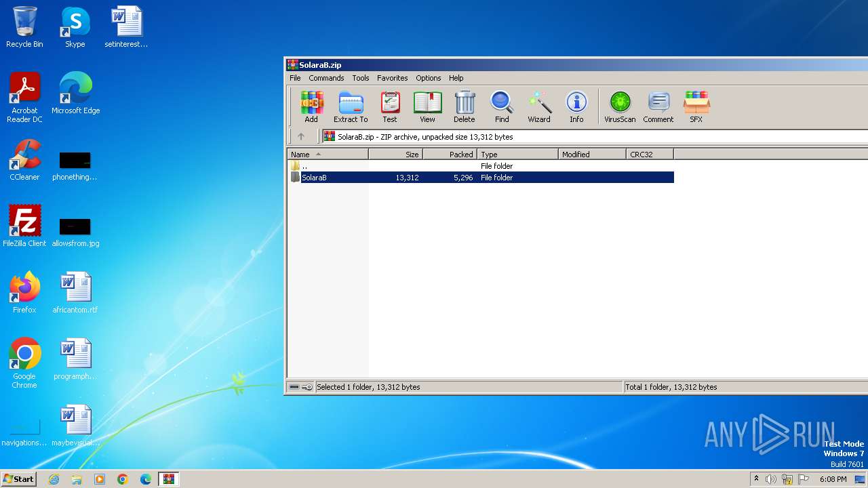Click the archive path address field
The image size is (868, 488).
pos(595,136)
